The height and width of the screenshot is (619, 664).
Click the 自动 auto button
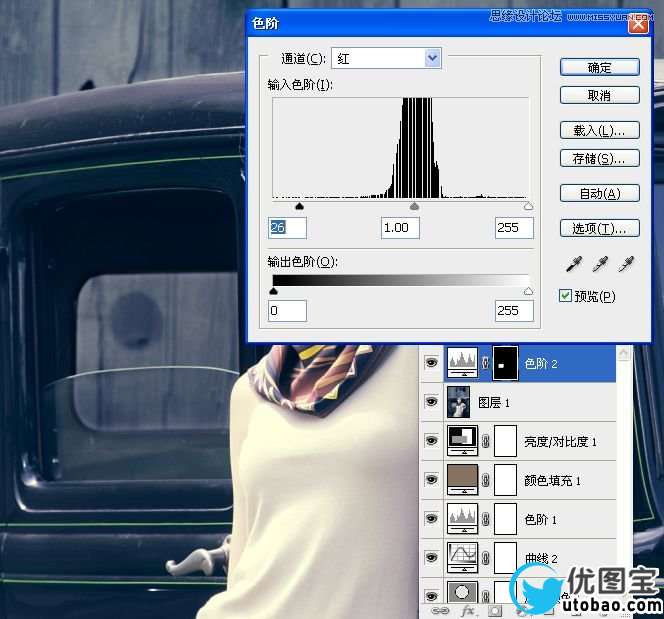599,193
